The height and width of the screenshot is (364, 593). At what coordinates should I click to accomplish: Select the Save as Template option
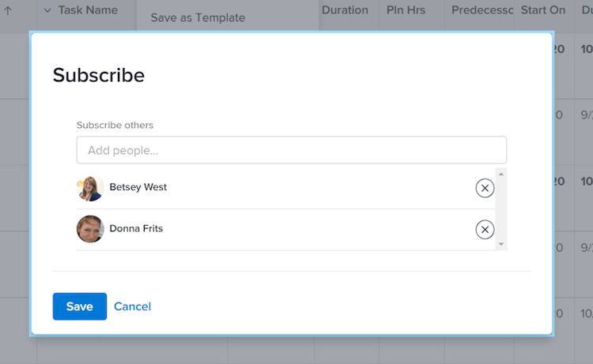click(x=198, y=17)
